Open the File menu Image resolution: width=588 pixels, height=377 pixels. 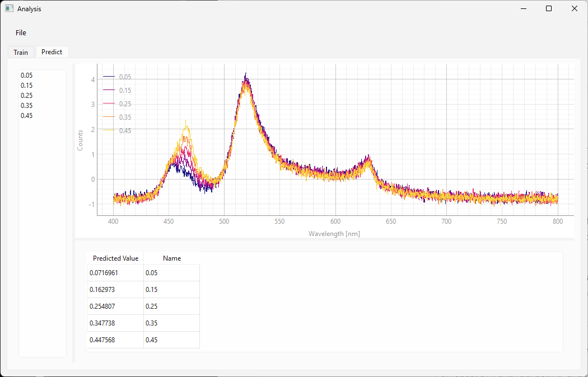point(21,32)
